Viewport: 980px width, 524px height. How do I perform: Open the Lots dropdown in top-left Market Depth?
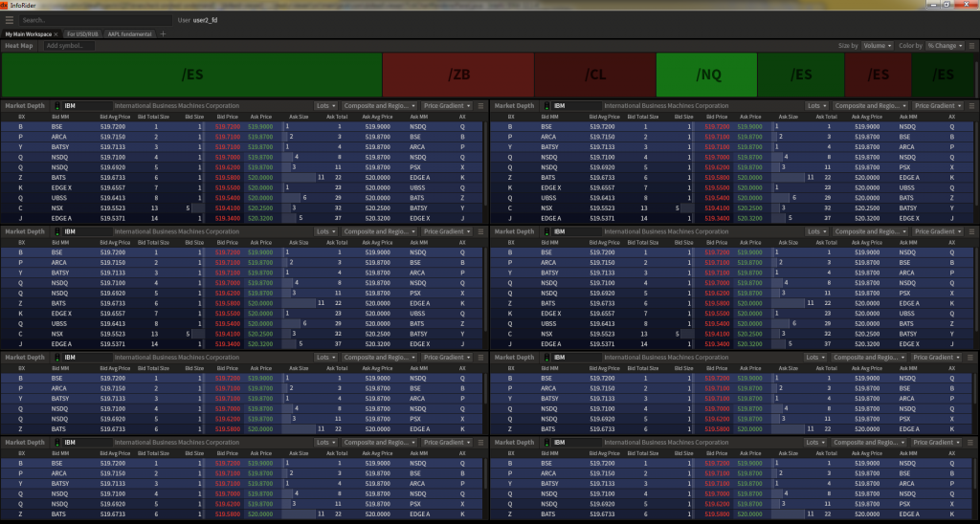[326, 105]
